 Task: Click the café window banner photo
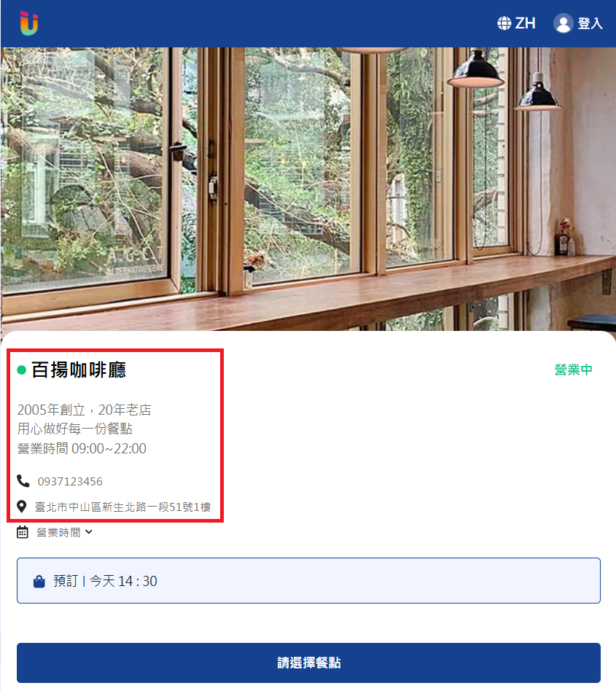tap(308, 189)
